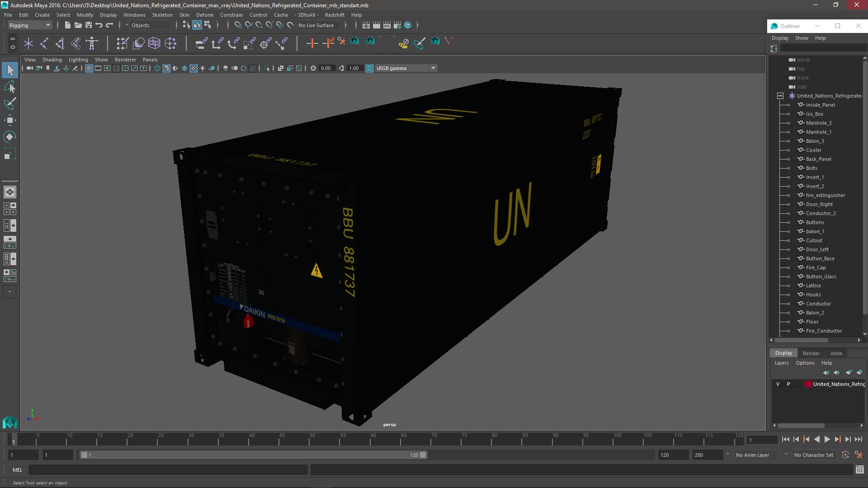Viewport: 868px width, 488px height.
Task: Toggle the Wireframe shading cube
Action: tap(157, 68)
